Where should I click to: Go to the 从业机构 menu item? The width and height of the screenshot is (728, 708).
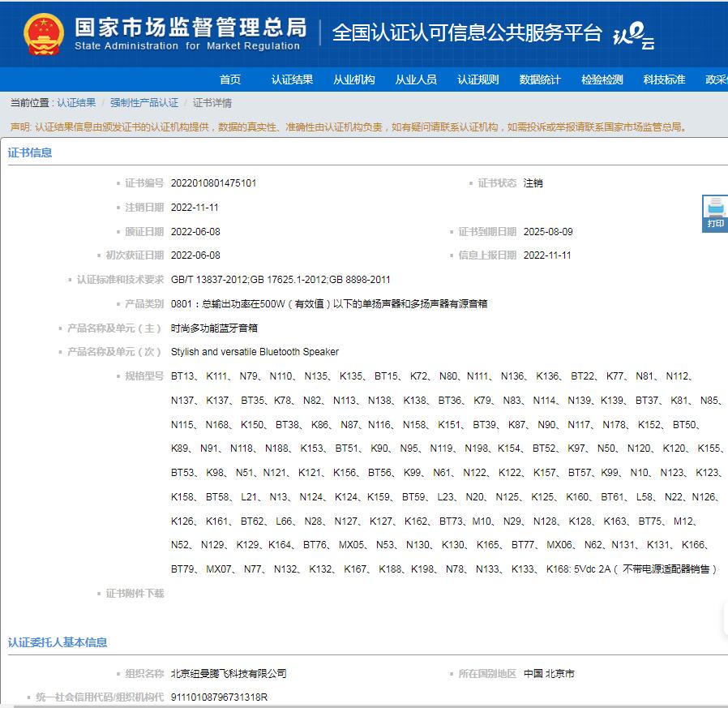(354, 79)
